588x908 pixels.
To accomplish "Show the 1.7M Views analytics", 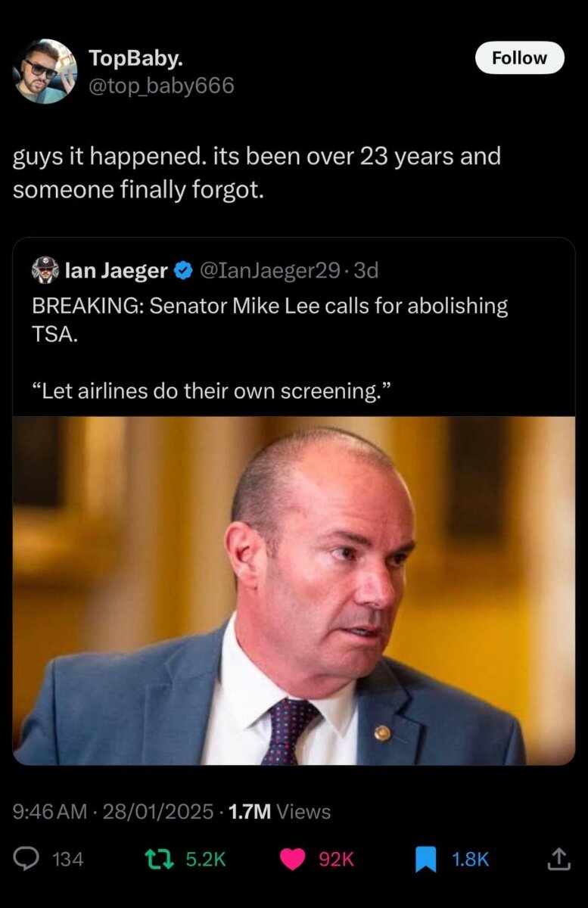I will click(x=279, y=812).
